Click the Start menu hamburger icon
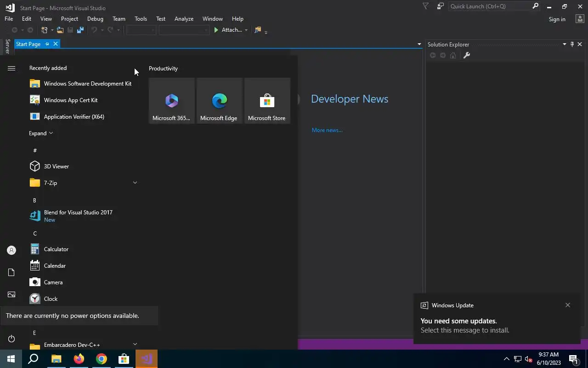Viewport: 588px width, 368px height. [x=11, y=68]
